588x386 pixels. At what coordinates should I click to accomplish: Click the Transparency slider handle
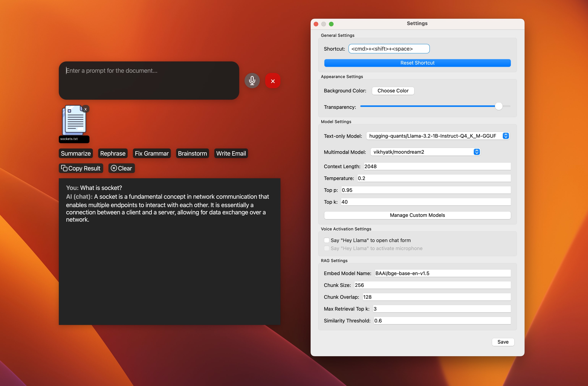499,106
